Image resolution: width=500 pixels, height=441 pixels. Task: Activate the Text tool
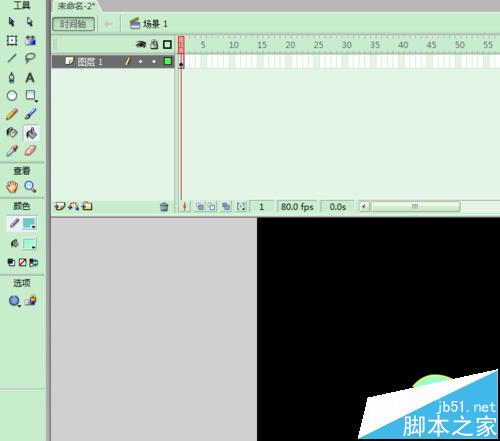point(30,77)
